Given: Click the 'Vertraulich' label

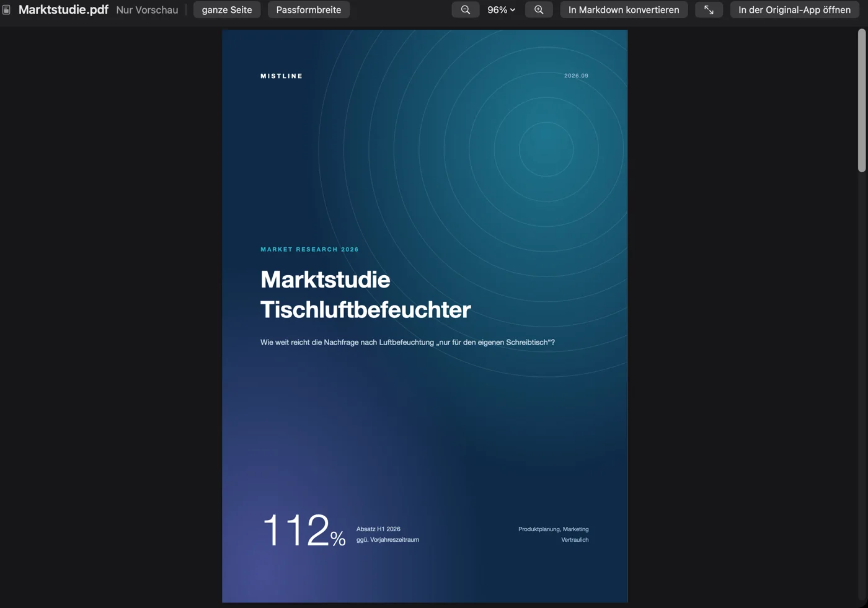Looking at the screenshot, I should coord(575,540).
